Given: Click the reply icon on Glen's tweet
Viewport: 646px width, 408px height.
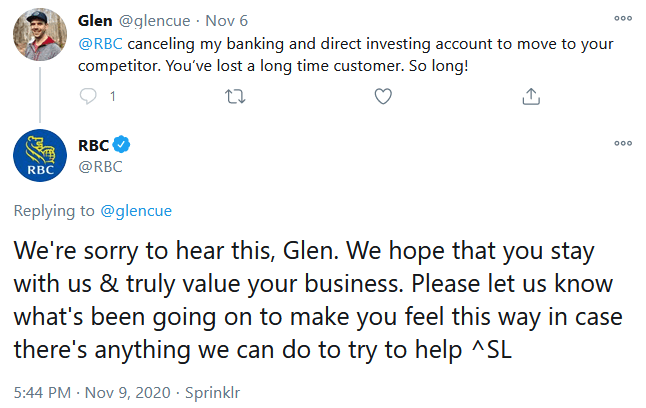Looking at the screenshot, I should [88, 96].
